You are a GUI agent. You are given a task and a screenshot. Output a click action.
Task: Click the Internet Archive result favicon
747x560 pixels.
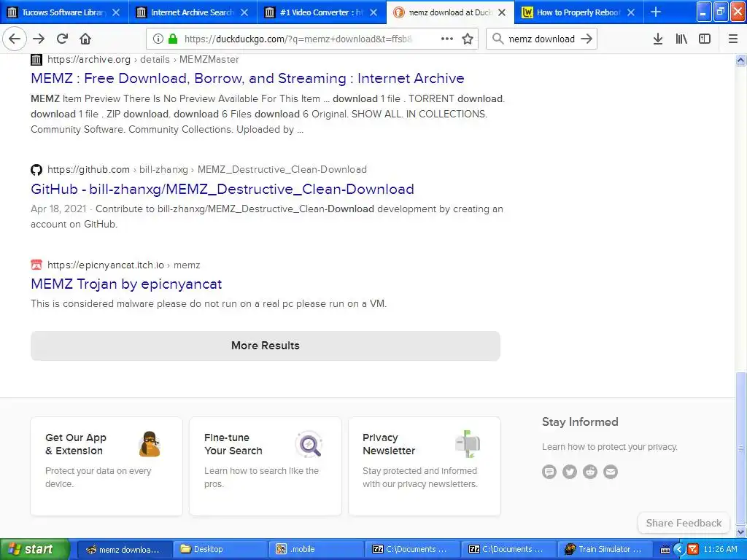tap(36, 60)
